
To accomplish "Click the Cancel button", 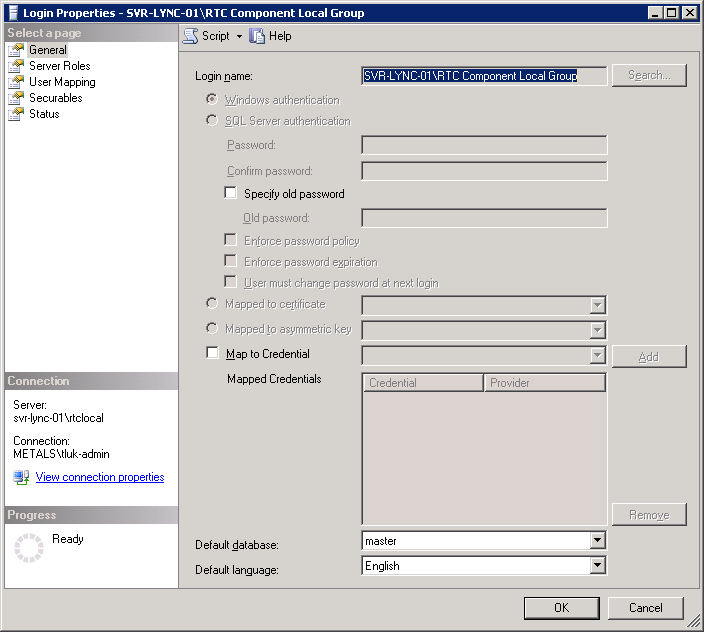I will pyautogui.click(x=646, y=608).
